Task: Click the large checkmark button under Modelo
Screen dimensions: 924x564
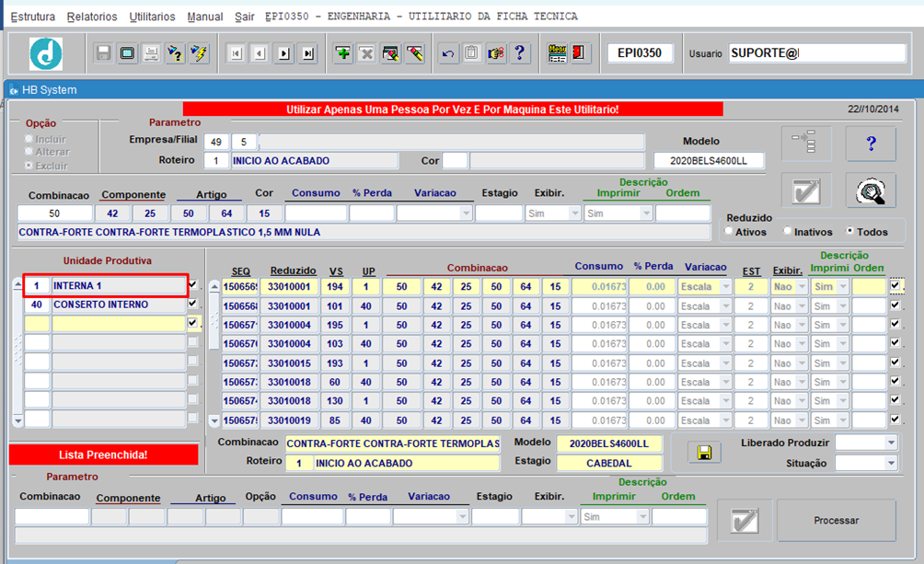Action: [x=807, y=190]
